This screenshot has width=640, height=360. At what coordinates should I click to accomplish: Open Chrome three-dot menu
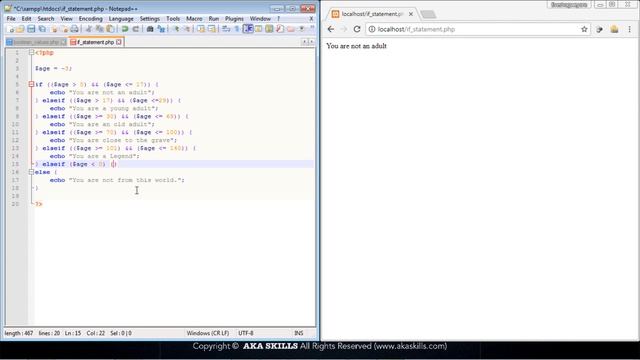click(629, 29)
